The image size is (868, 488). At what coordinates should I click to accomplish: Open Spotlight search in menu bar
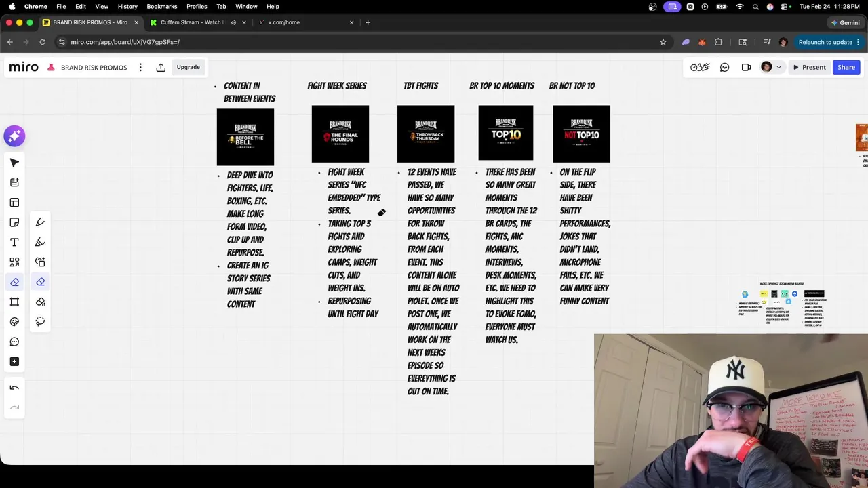pyautogui.click(x=755, y=6)
